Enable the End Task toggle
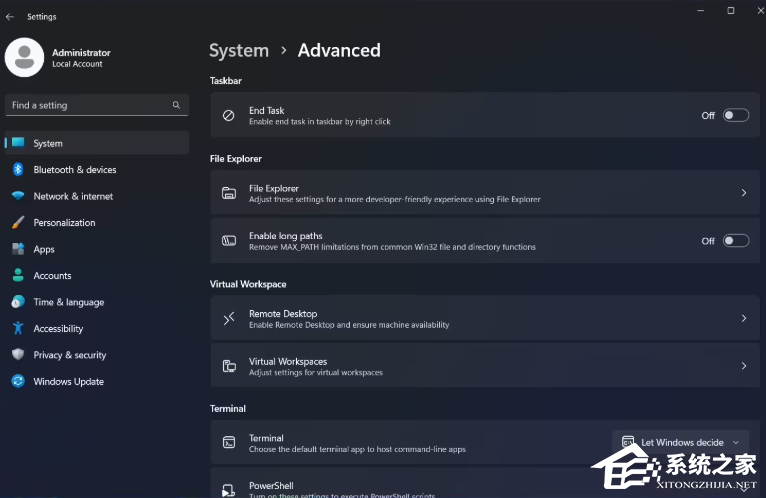The width and height of the screenshot is (766, 498). coord(735,115)
